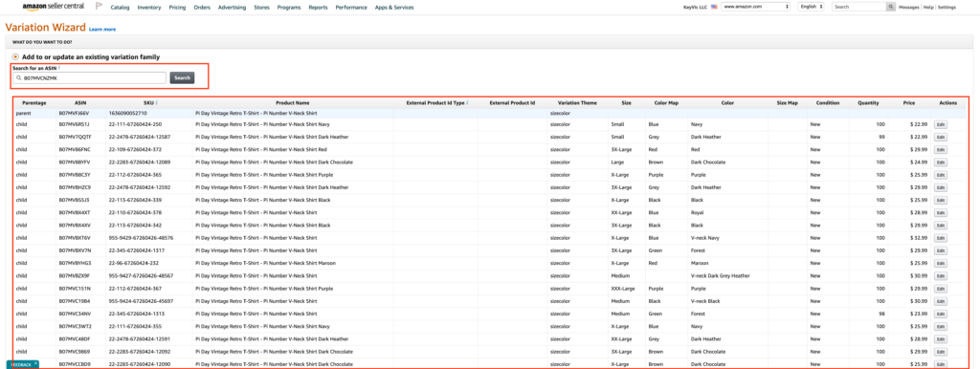This screenshot has width=980, height=369.
Task: Click the KeyVic LLC account name
Action: [x=696, y=7]
